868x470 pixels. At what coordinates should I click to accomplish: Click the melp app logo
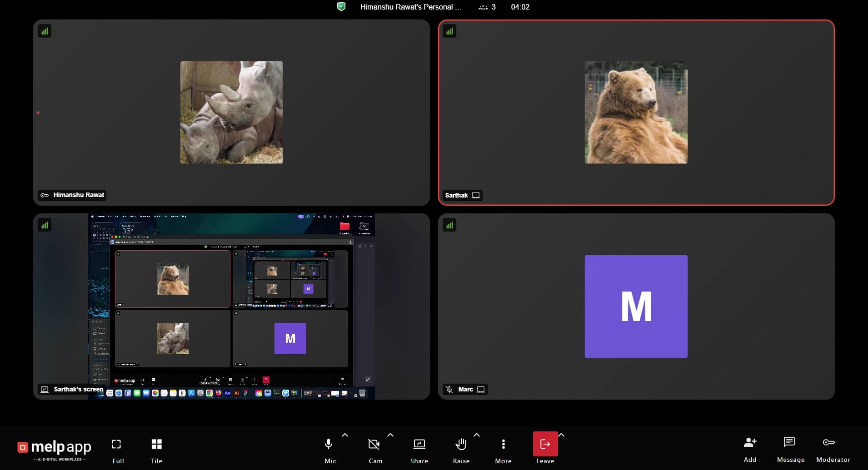[54, 449]
